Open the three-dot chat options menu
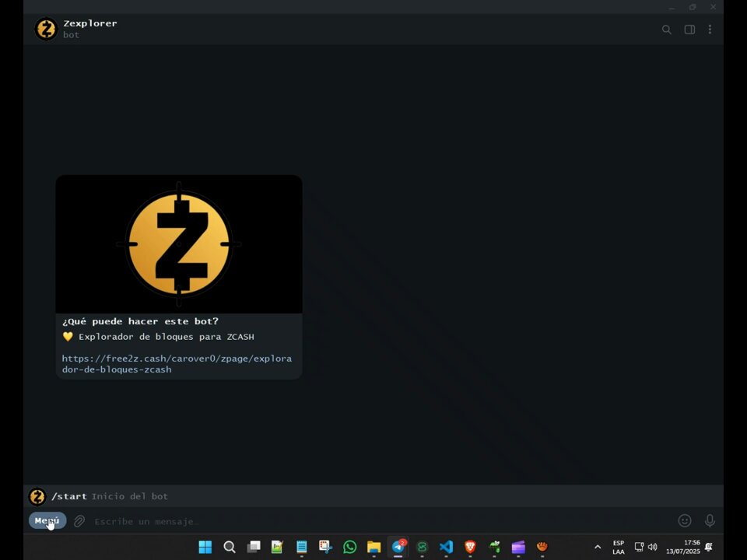 (x=710, y=30)
